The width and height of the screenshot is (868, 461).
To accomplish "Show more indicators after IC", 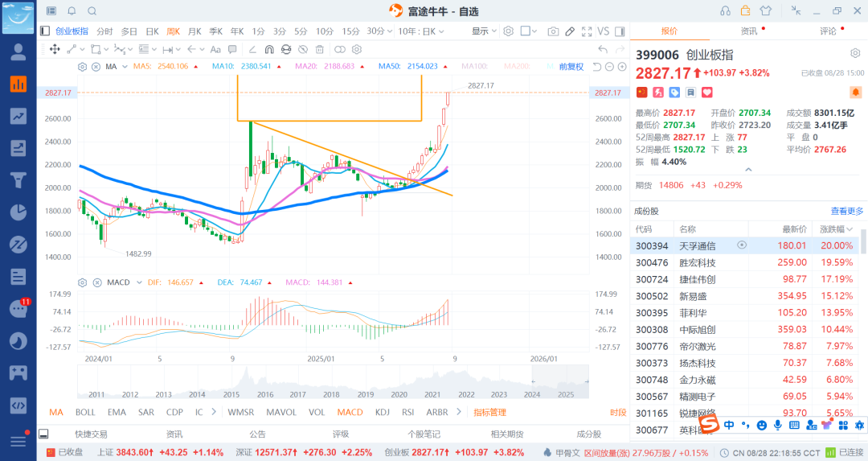I will click(x=214, y=412).
